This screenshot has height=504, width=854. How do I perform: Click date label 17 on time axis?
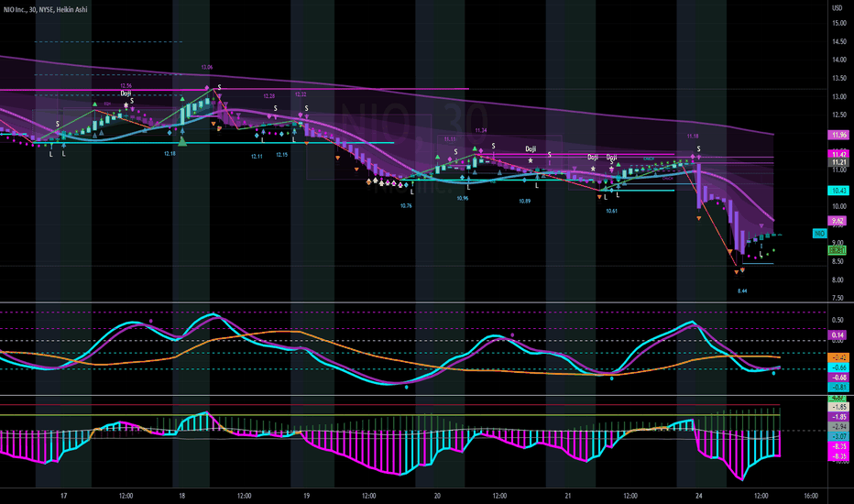(x=64, y=496)
